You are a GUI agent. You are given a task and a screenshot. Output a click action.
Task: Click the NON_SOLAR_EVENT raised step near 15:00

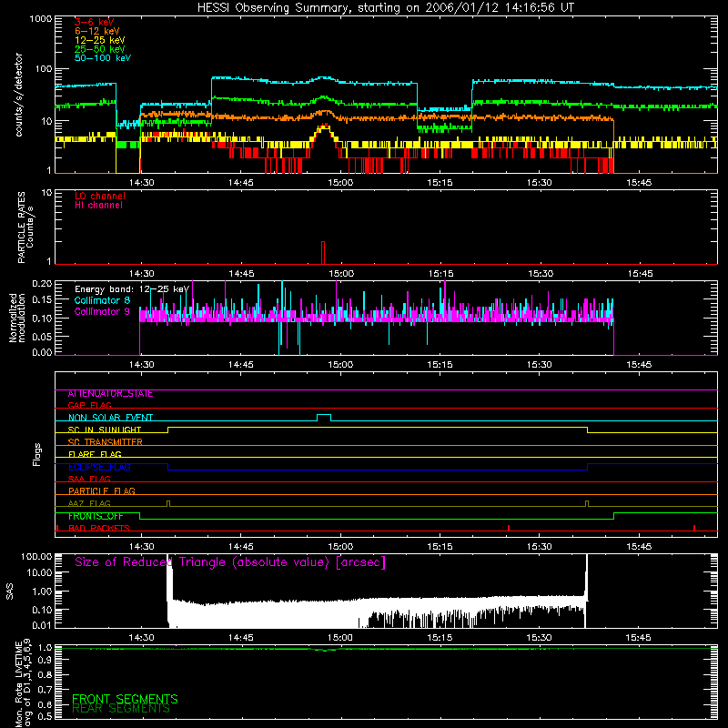[x=324, y=417]
